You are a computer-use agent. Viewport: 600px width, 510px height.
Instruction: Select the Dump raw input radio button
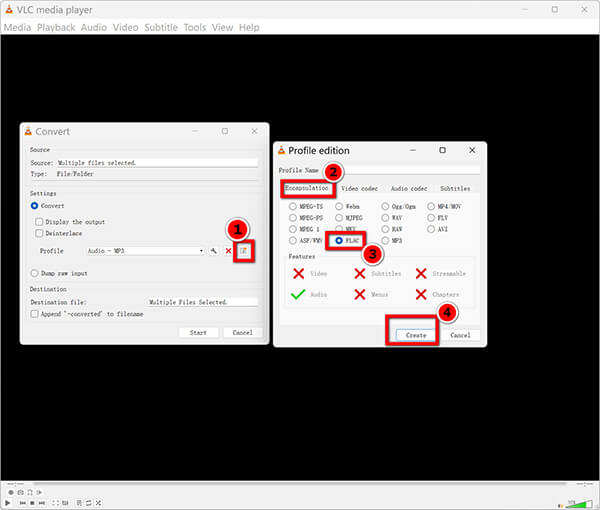(x=34, y=273)
